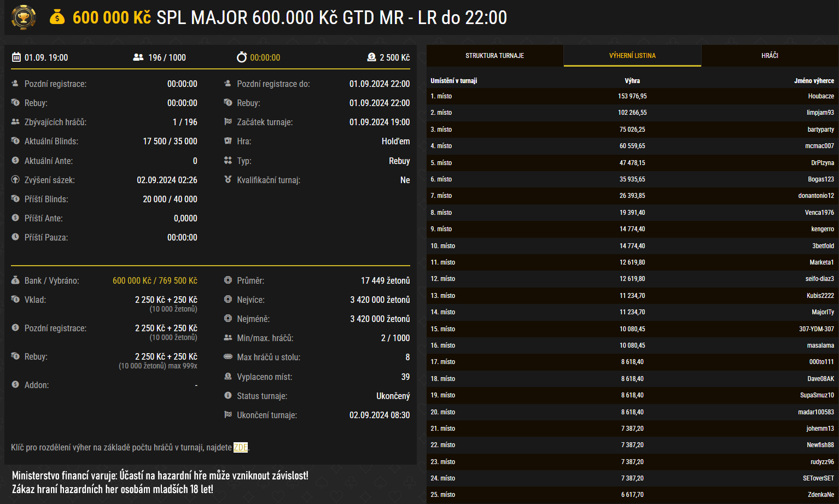Open the Výherní listina tab
This screenshot has height=504, width=839.
pos(632,56)
